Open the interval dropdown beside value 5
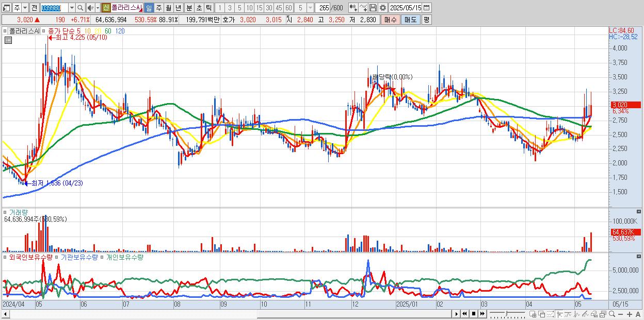This screenshot has width=644, height=320. click(310, 8)
